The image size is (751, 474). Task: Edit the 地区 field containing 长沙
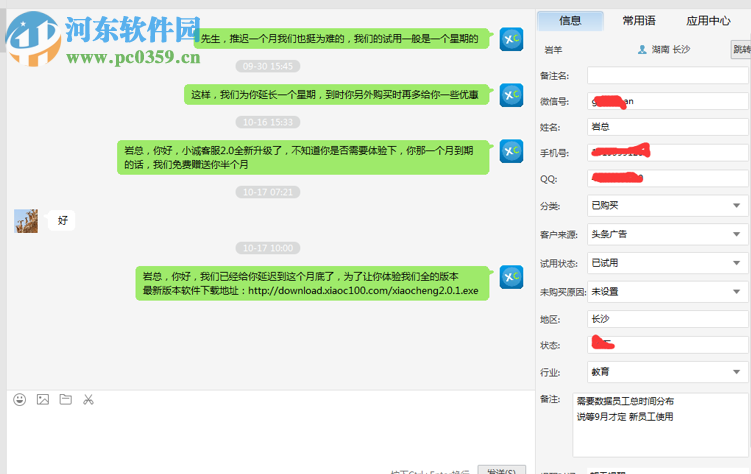click(667, 319)
